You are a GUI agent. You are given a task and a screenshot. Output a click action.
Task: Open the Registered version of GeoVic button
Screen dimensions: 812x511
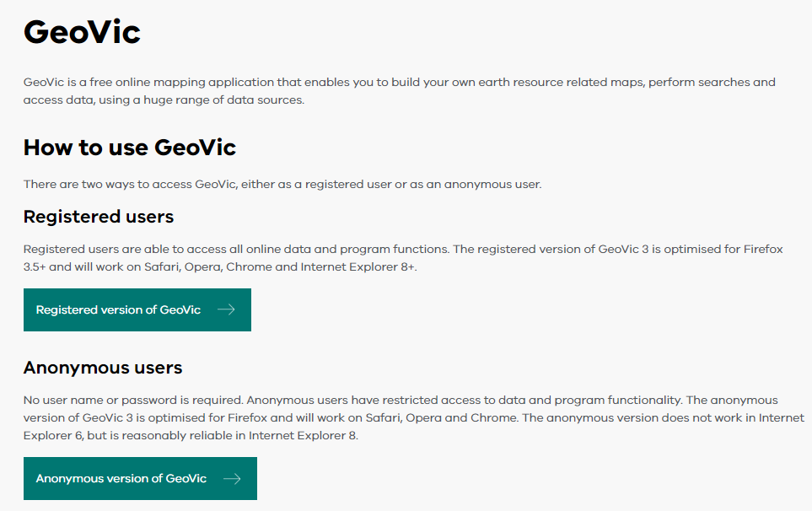click(118, 309)
